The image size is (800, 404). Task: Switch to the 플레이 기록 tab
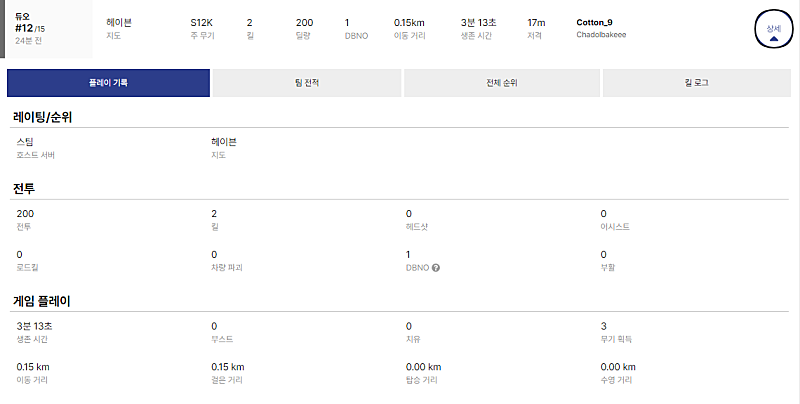[108, 83]
